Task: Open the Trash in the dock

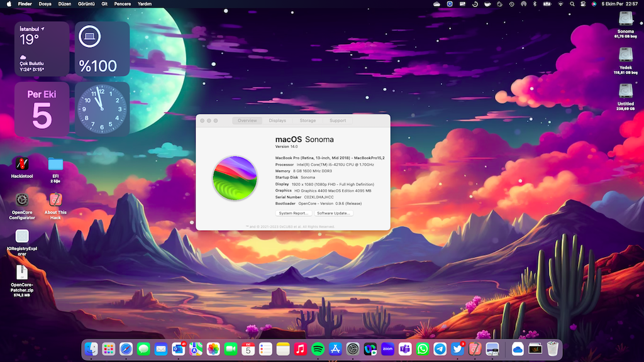Action: (553, 349)
